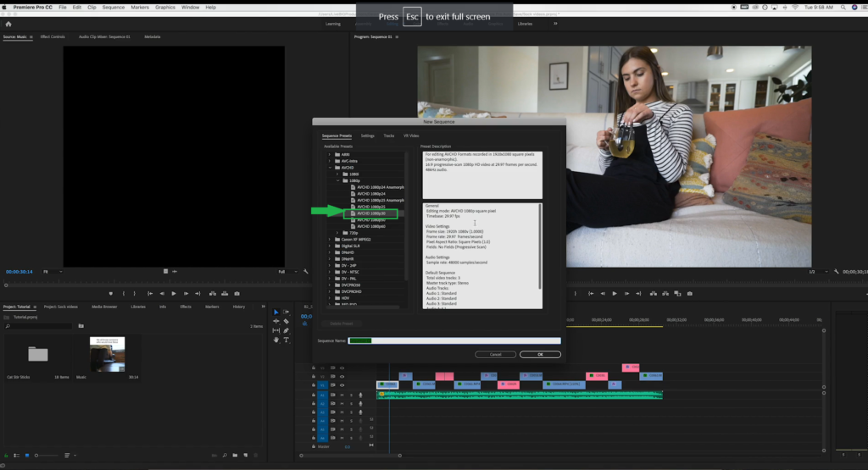Viewport: 868px width, 470px height.
Task: Adjust Project panel thumbnail zoom slider
Action: 46,456
